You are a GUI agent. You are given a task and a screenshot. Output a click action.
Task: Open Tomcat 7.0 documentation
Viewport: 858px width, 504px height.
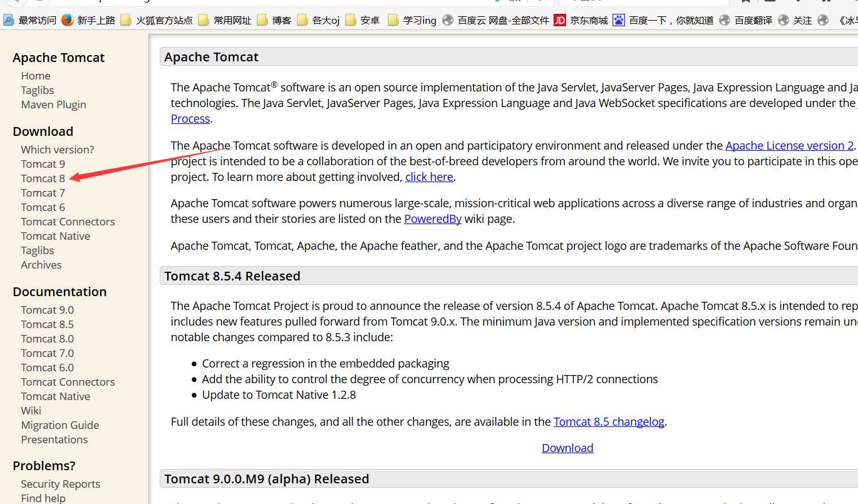[x=48, y=353]
